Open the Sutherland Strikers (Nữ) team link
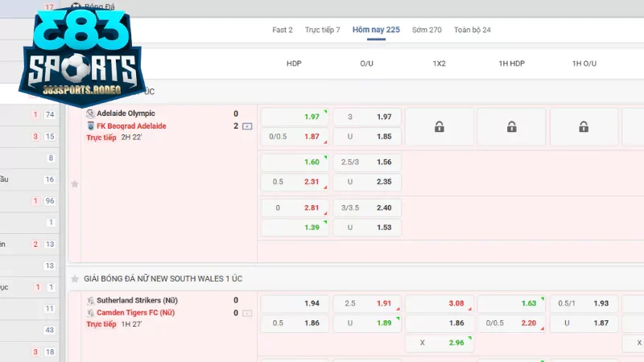The height and width of the screenshot is (362, 644). 137,300
